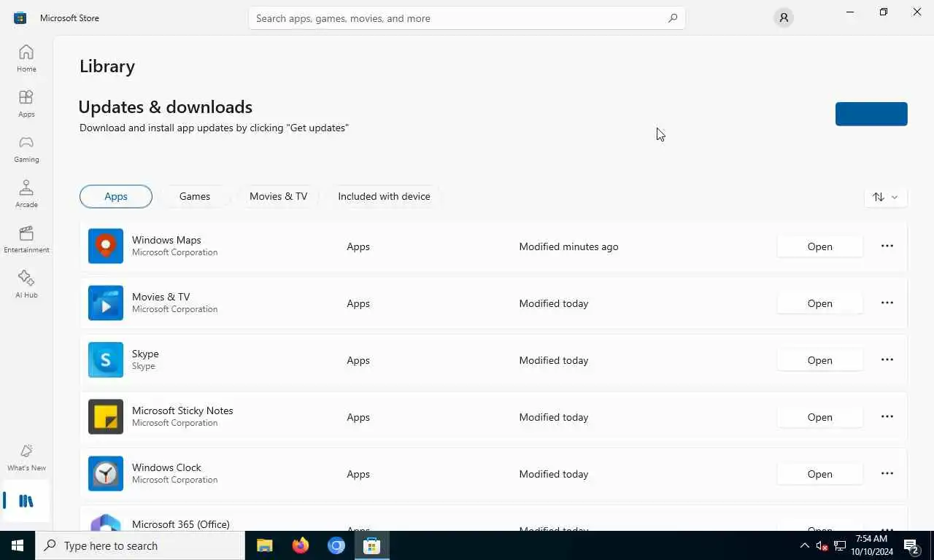The image size is (934, 560).
Task: Click Microsoft Store taskbar icon
Action: (371, 545)
